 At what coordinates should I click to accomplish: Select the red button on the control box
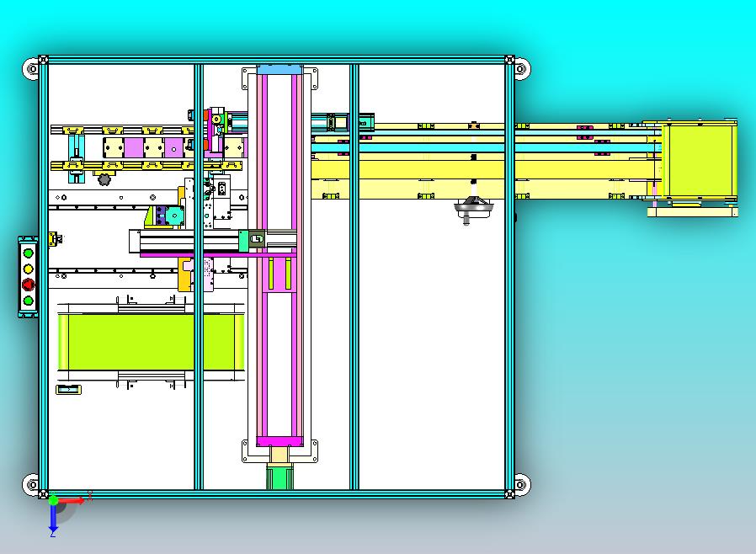pos(29,285)
